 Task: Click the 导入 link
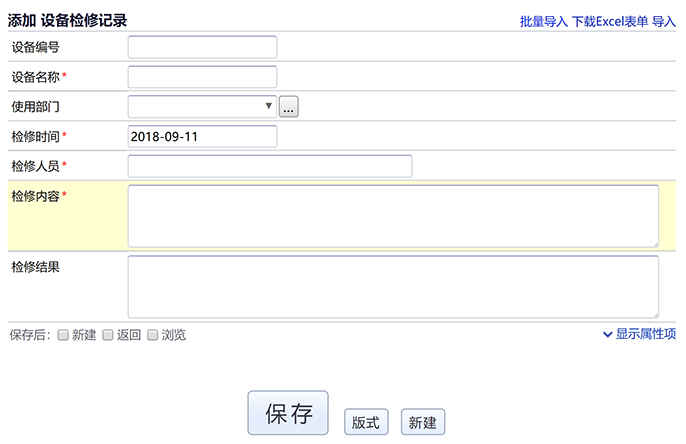pos(664,21)
